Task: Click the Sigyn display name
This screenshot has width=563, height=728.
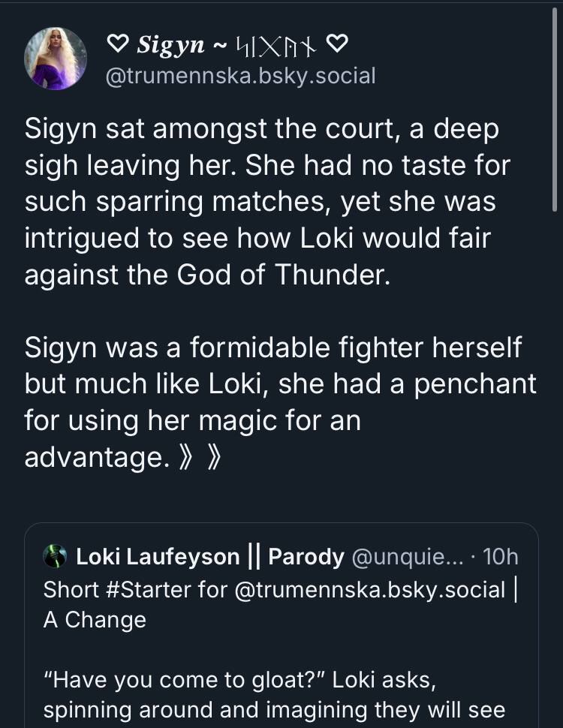Action: 170,47
